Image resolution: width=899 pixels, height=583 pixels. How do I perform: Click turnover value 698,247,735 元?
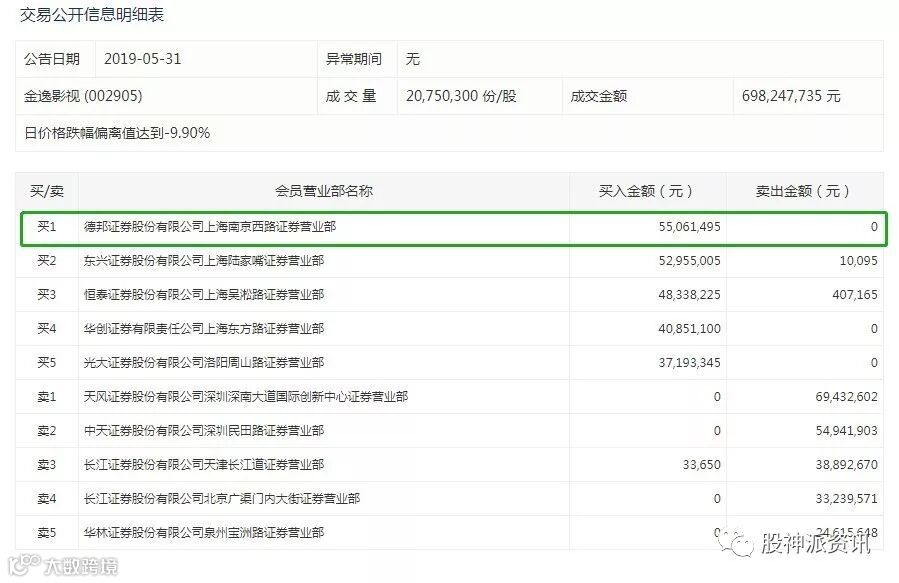[791, 96]
